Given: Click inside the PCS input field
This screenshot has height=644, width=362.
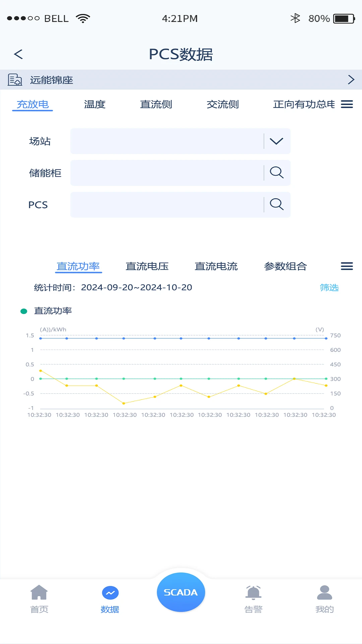Looking at the screenshot, I should click(x=167, y=205).
